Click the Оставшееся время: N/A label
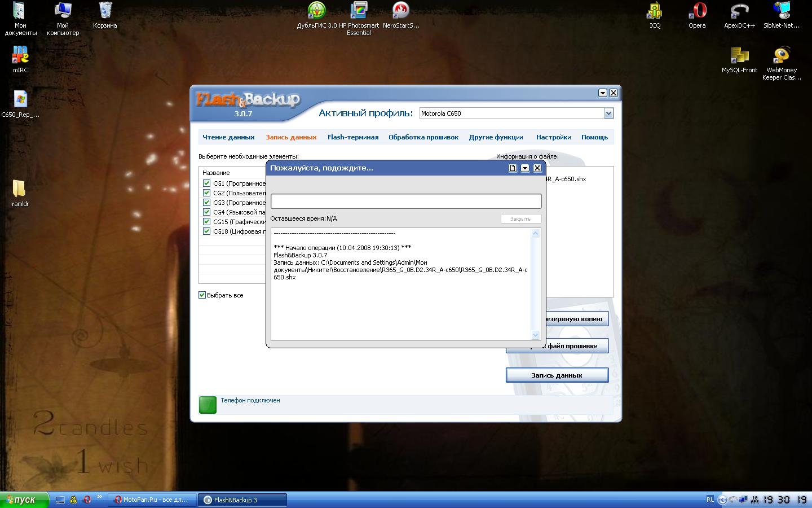Screen dimensions: 812x508 303,218
